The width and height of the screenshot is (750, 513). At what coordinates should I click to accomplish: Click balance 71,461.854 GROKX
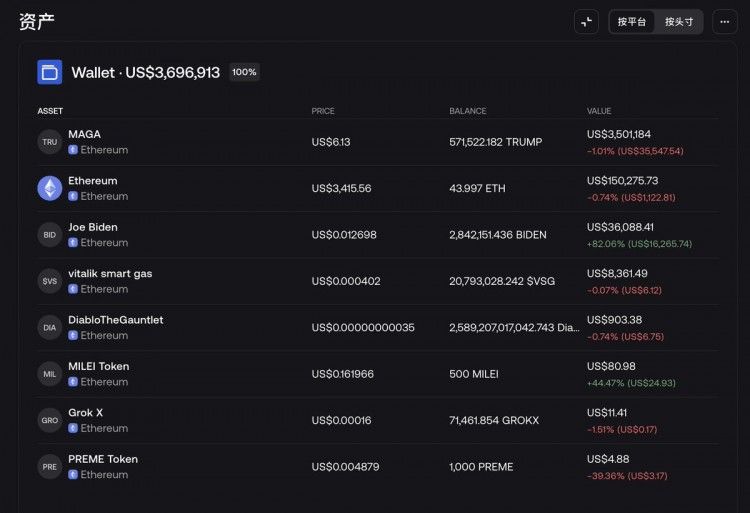494,420
